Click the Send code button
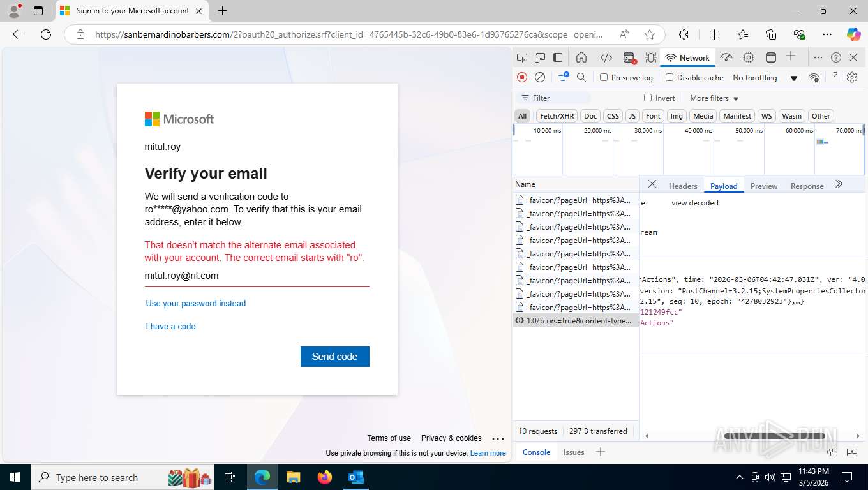 (335, 357)
